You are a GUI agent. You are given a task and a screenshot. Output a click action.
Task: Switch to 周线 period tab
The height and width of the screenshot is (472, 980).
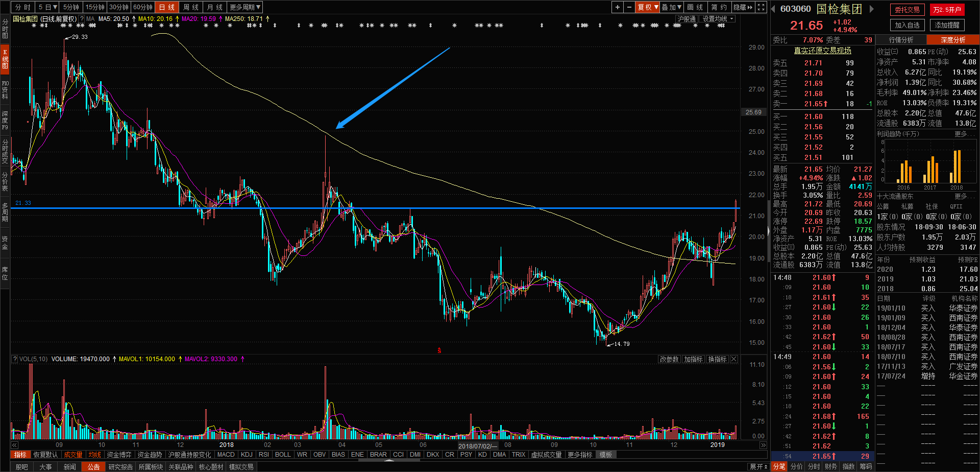click(x=191, y=7)
